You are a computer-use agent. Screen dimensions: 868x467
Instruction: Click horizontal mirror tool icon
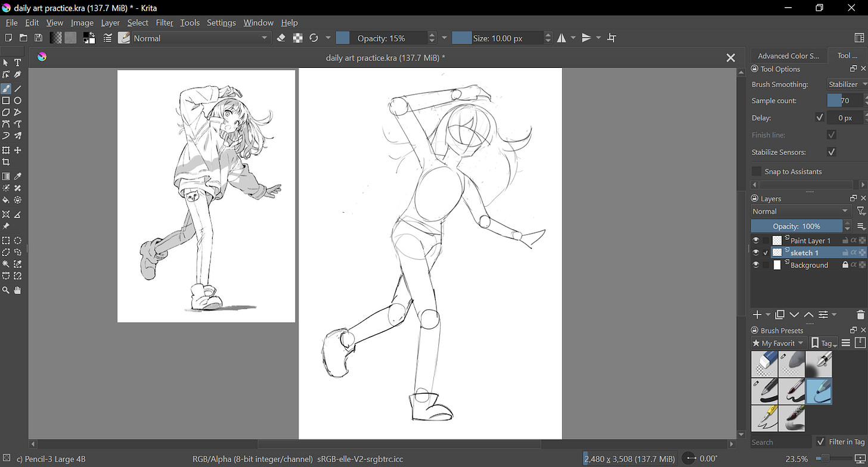pos(562,38)
